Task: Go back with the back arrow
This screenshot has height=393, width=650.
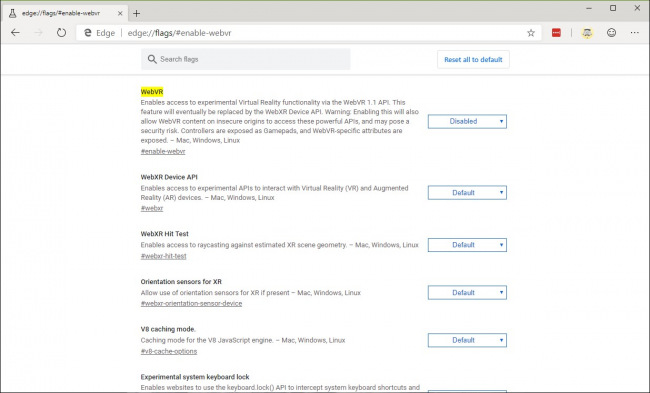Action: (x=15, y=33)
